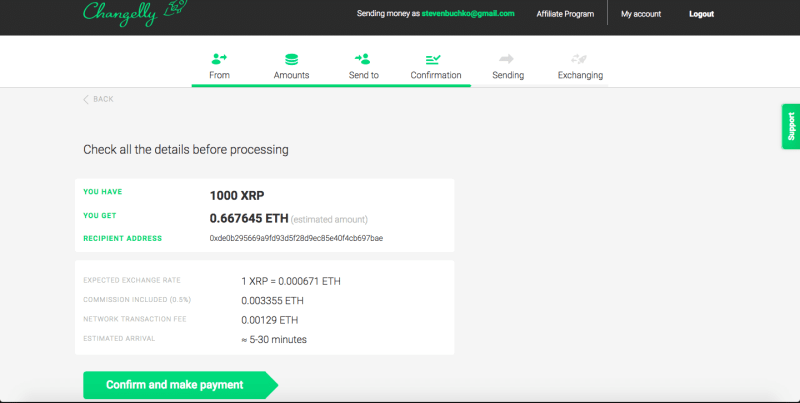Click the Confirmation checklist icon
The height and width of the screenshot is (403, 800).
tap(433, 60)
